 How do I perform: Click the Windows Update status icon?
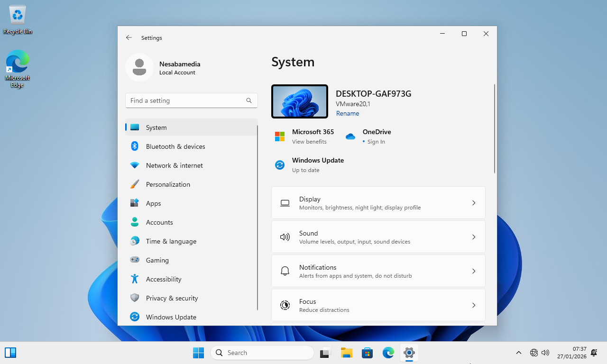coord(280,165)
